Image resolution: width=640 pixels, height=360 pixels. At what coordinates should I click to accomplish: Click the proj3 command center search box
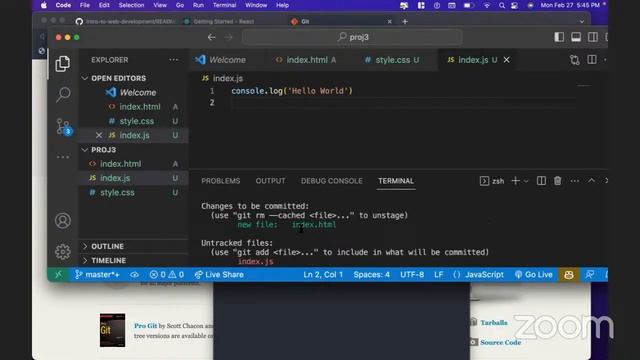pyautogui.click(x=352, y=37)
